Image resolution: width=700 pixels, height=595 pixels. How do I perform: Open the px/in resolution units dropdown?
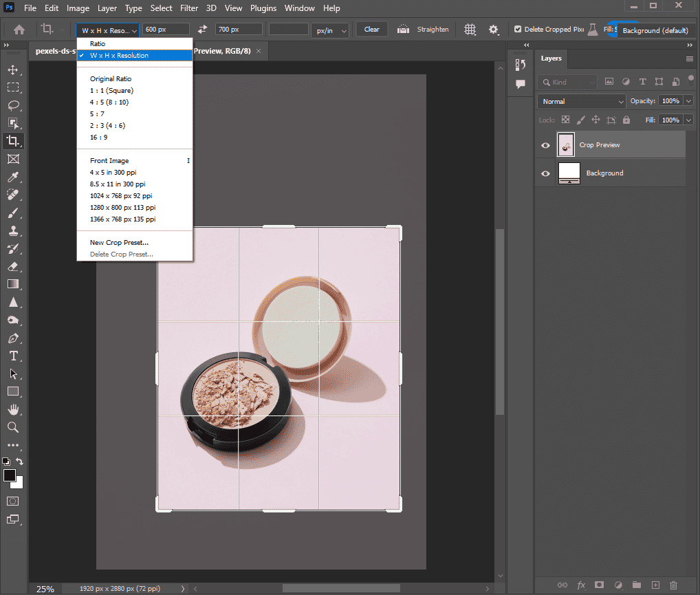pyautogui.click(x=331, y=30)
